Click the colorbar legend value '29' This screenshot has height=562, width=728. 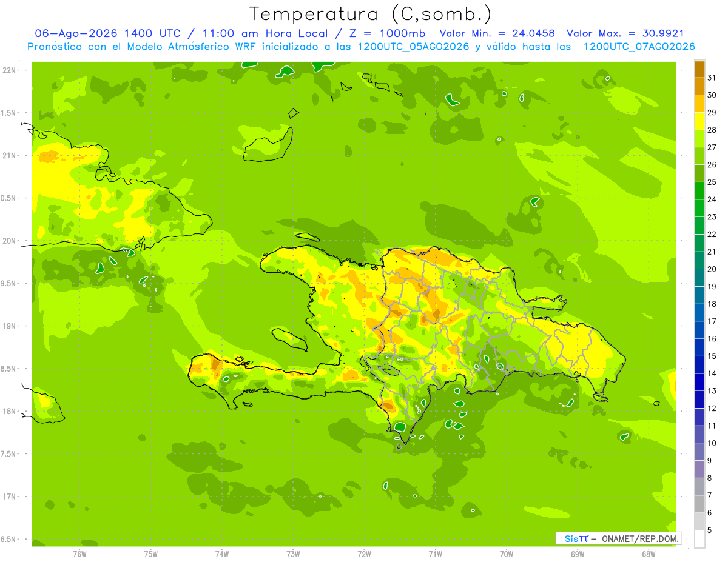[712, 112]
